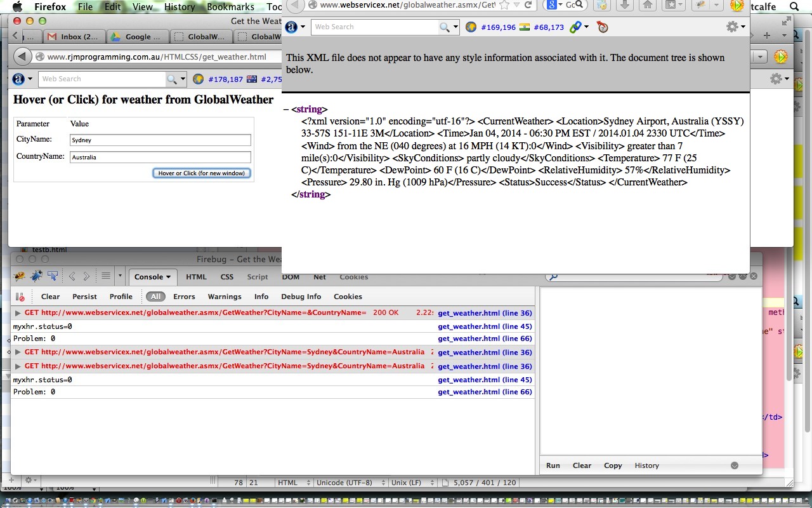This screenshot has height=508, width=812.
Task: Click the Firebug bug icon in Firebug toolbar
Action: (20, 276)
